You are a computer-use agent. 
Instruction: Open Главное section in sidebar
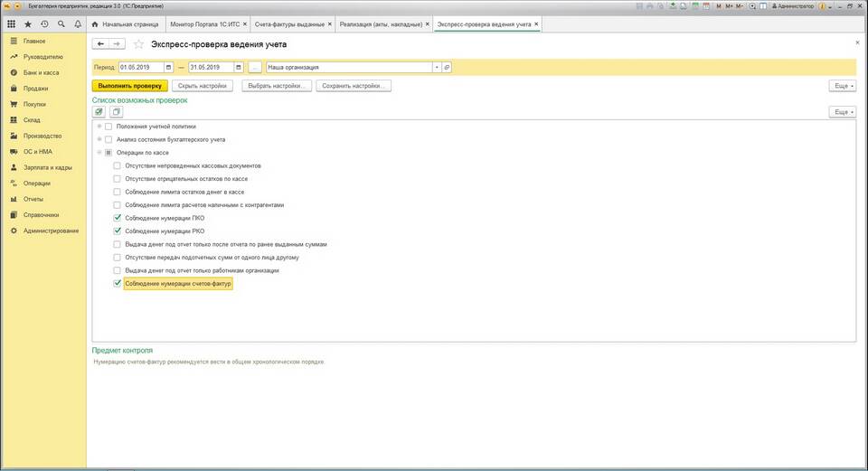[x=33, y=41]
